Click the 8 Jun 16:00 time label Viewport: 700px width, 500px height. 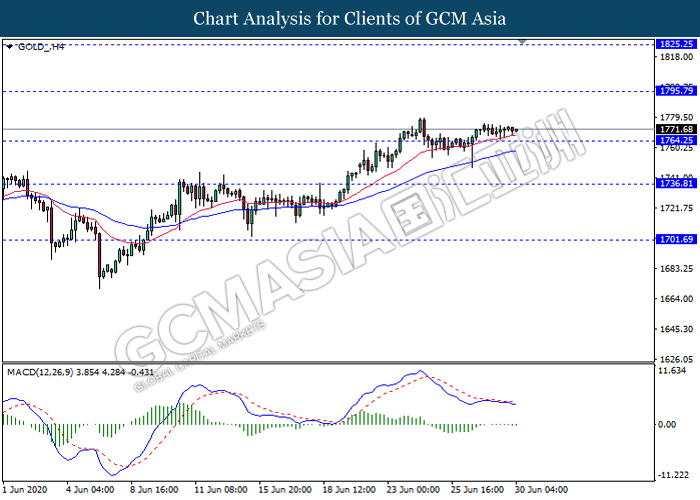[x=154, y=490]
